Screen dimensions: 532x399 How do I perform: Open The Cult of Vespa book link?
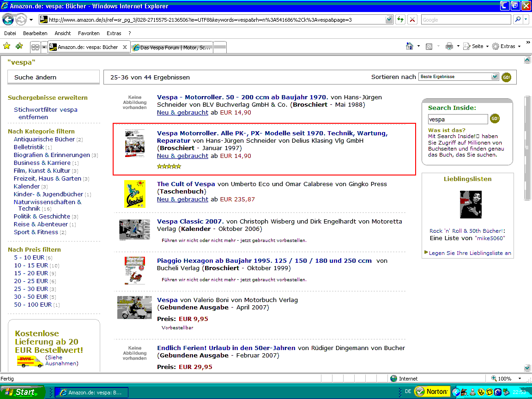point(186,184)
